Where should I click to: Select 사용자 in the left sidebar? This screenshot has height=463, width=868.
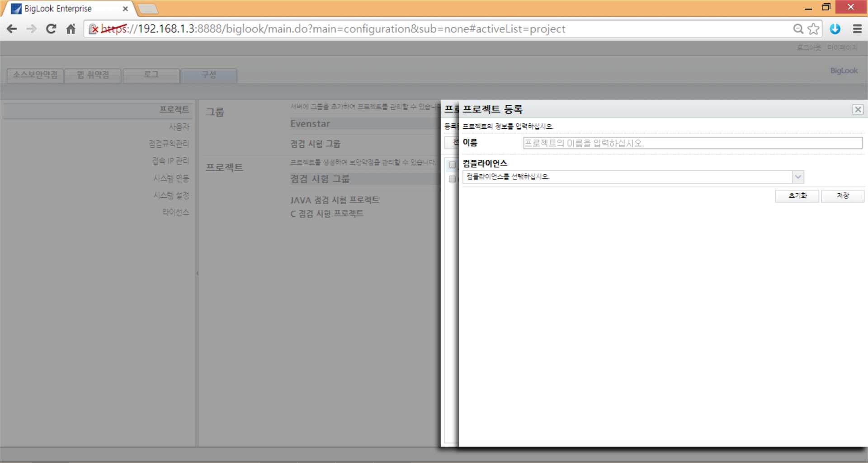coord(179,127)
